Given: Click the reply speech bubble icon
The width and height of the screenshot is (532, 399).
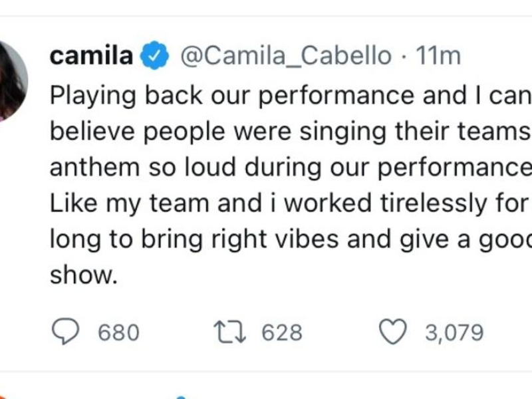Looking at the screenshot, I should (65, 331).
